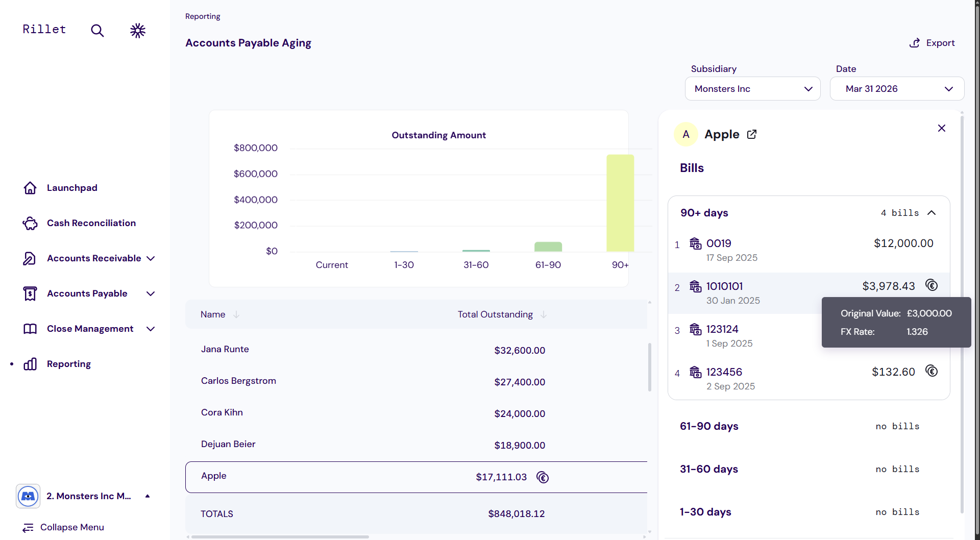Screen dimensions: 980x540
Task: Click euro currency icon on bill 123456
Action: 932,371
